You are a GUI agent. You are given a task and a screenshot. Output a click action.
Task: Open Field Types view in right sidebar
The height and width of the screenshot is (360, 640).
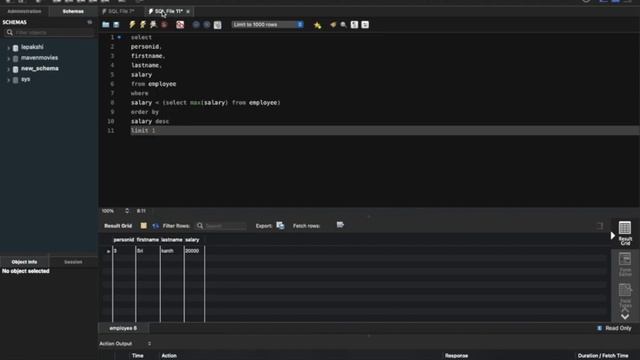coord(625,296)
